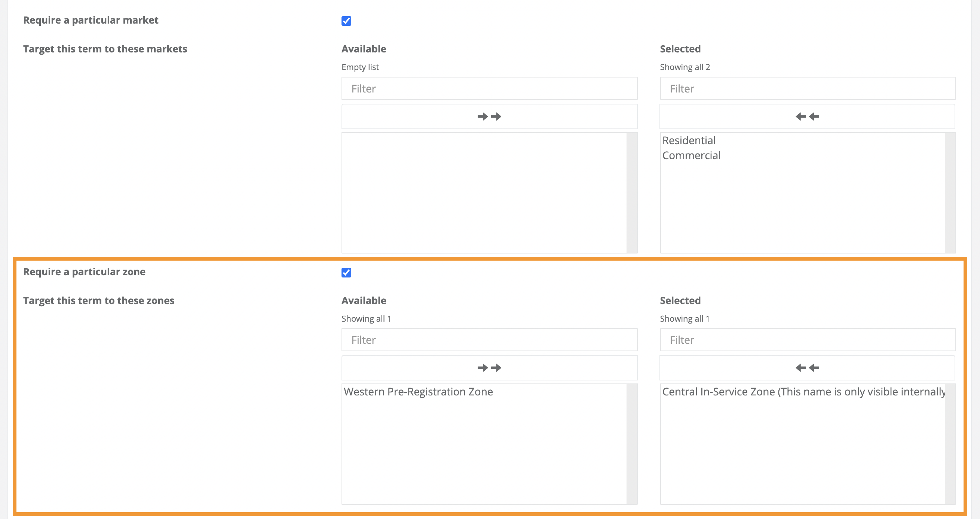The width and height of the screenshot is (980, 519).
Task: Focus the Available markets Filter field
Action: (489, 89)
